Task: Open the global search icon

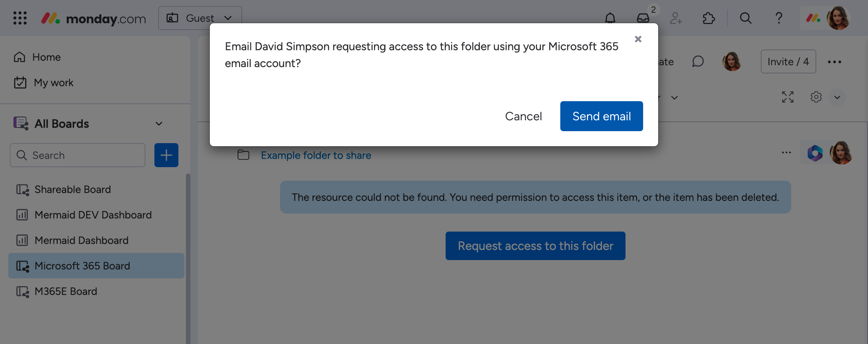Action: [745, 18]
